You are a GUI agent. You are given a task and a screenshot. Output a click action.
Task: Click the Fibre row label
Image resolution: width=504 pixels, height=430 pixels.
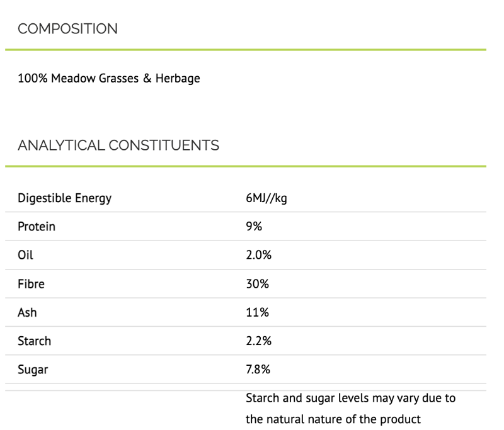[31, 284]
